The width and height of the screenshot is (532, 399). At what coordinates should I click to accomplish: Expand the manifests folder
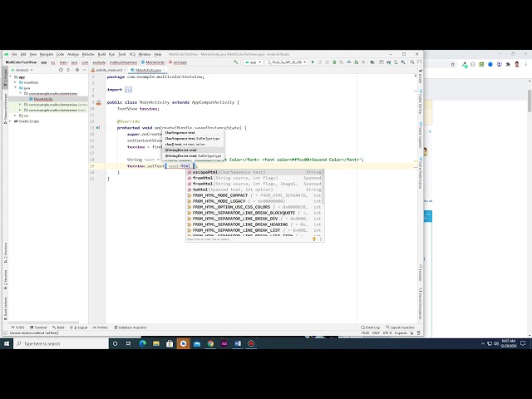15,82
